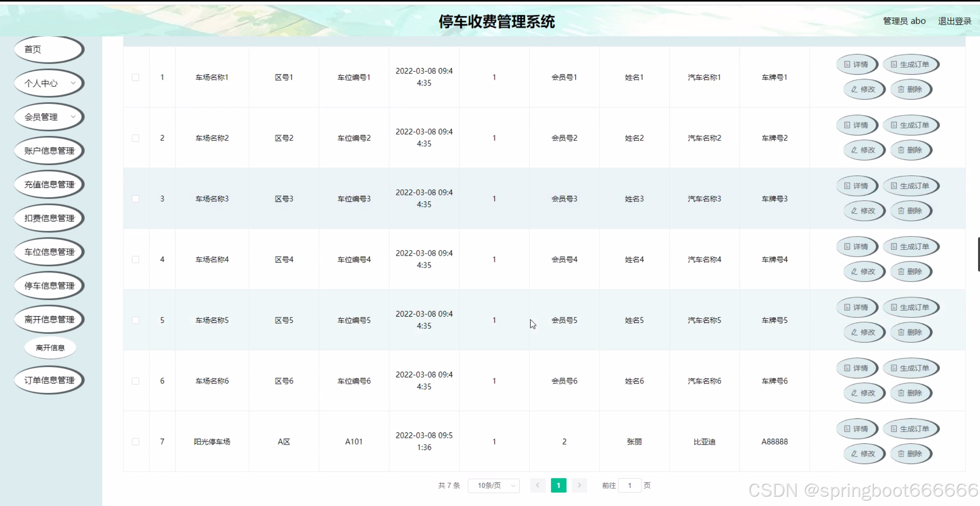Screen dimensions: 980x506
Task: Click the 详情 icon button for row 1
Action: (856, 65)
